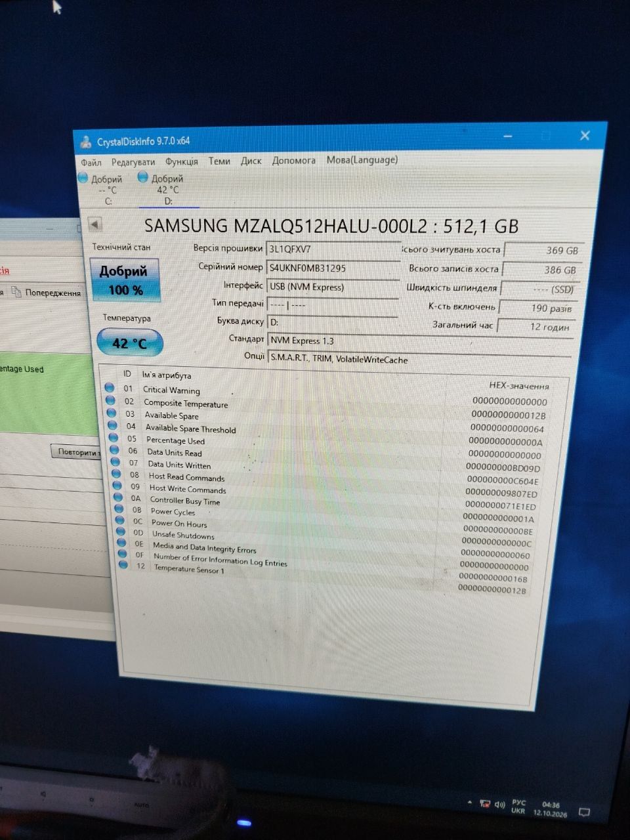Click the ID column header
The width and height of the screenshot is (630, 840).
[x=127, y=374]
